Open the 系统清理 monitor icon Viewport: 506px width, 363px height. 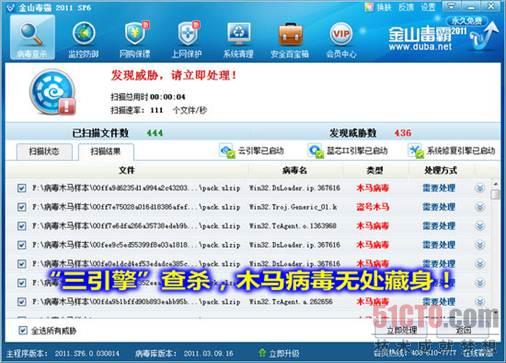(x=239, y=33)
